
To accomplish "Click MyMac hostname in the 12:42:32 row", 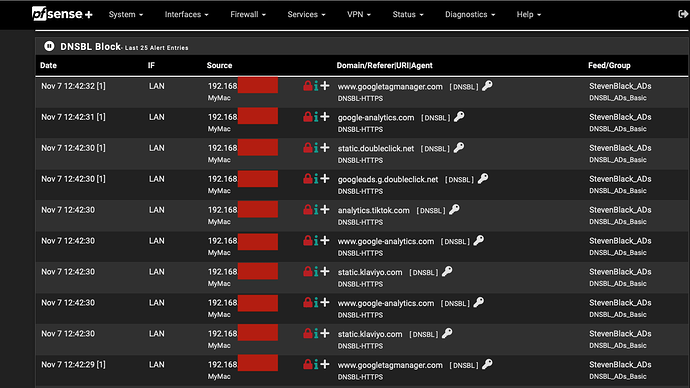I will click(x=219, y=98).
